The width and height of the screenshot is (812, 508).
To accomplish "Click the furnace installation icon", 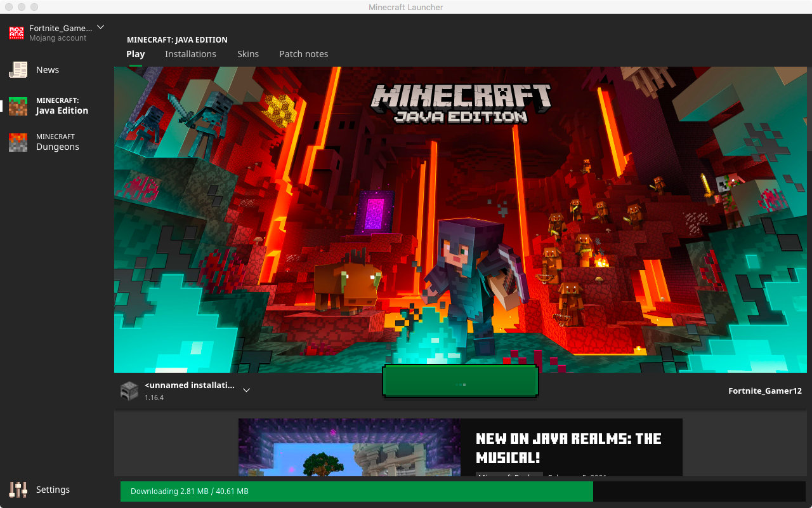I will pos(129,391).
